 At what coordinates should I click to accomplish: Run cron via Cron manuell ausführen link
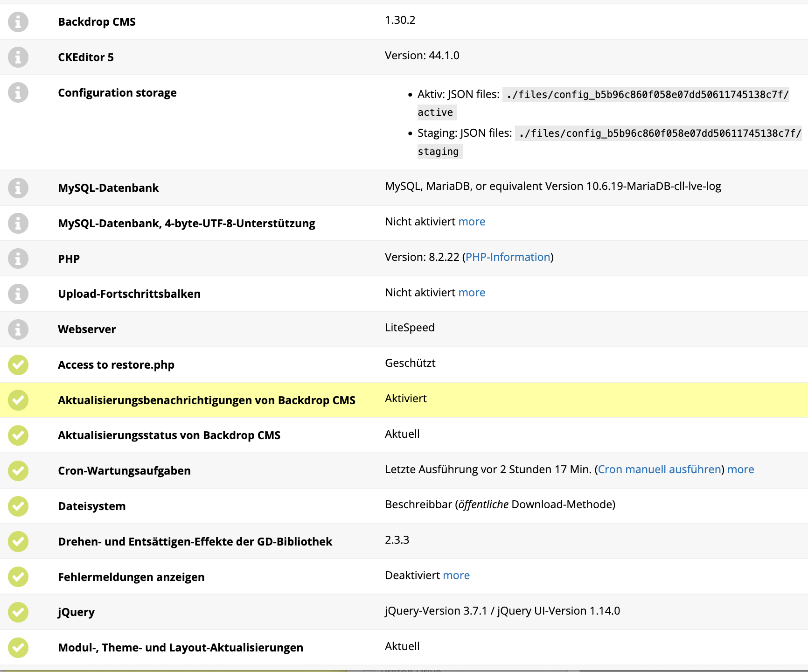(660, 469)
